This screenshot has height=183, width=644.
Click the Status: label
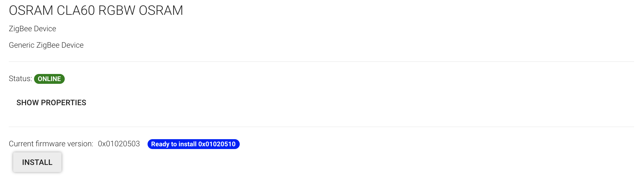tap(20, 79)
